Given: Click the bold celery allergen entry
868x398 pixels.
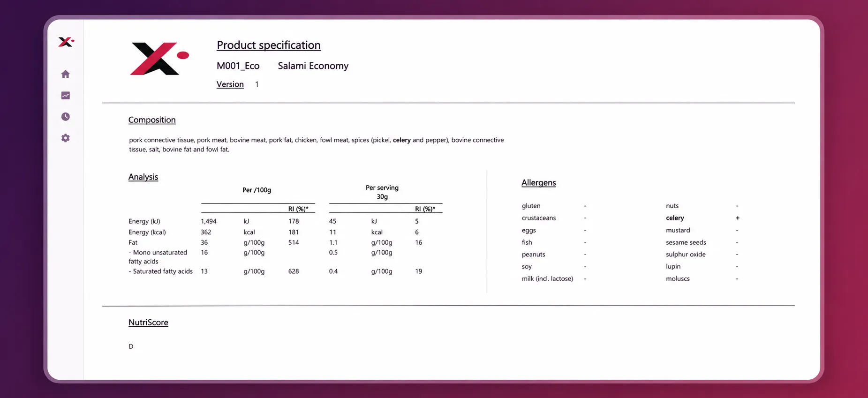Looking at the screenshot, I should click(675, 218).
